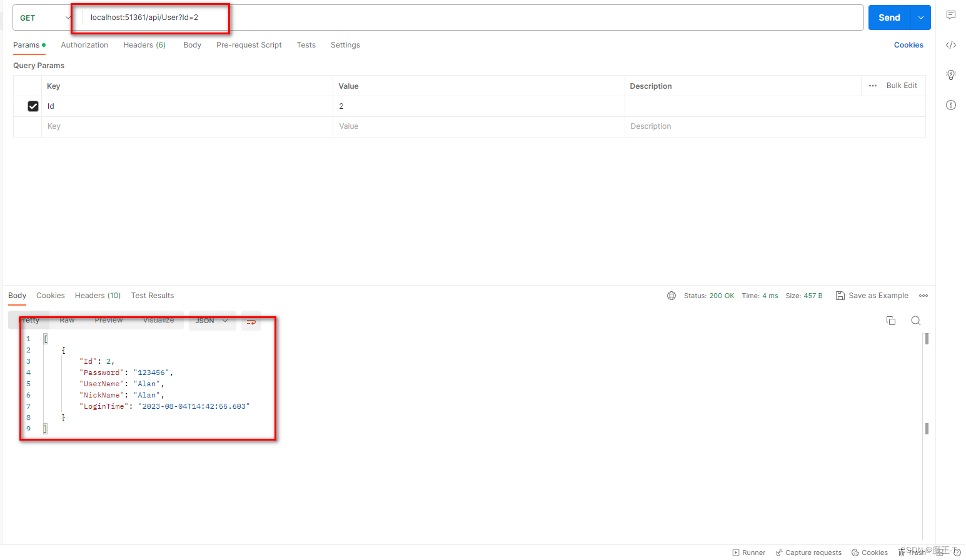This screenshot has height=560, width=966.
Task: Click the Save as Example button
Action: click(x=872, y=296)
